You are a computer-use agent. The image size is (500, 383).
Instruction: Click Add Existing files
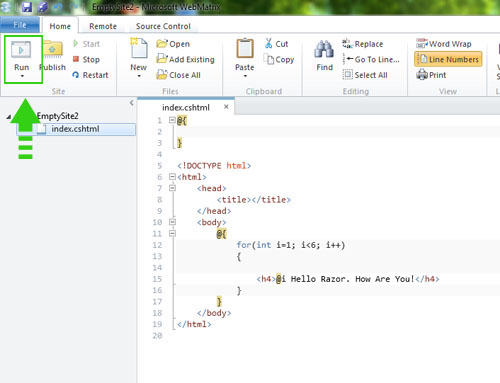[x=185, y=59]
